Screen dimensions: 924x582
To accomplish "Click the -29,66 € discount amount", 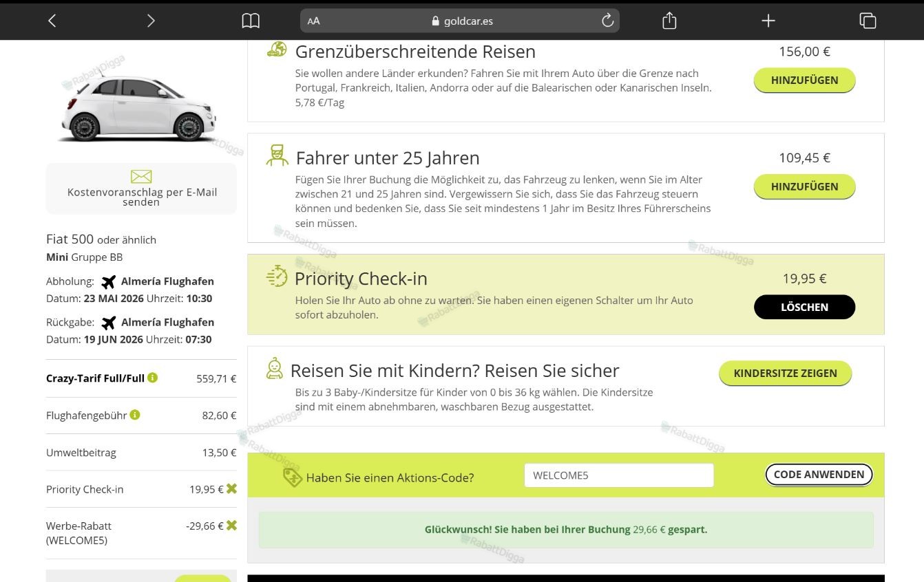I will pyautogui.click(x=204, y=526).
